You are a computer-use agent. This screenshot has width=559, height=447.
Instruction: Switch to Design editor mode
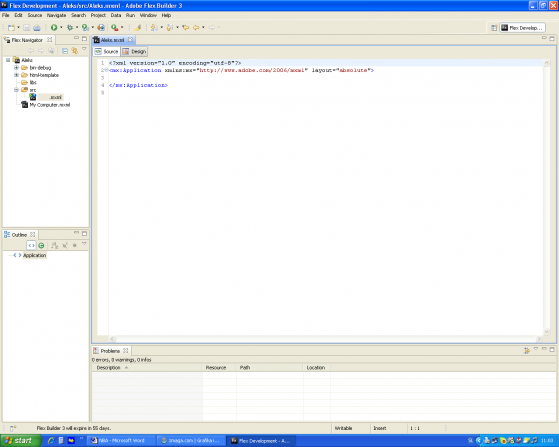134,52
